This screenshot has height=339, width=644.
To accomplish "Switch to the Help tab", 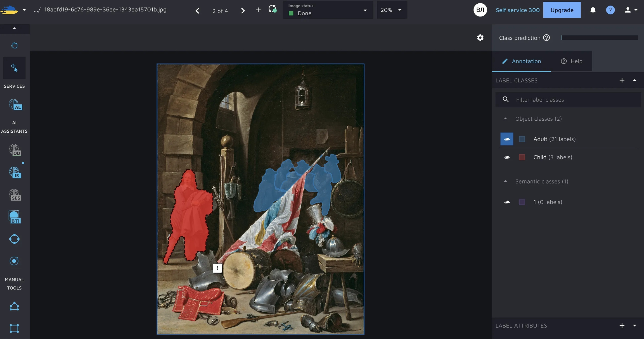I will pos(571,61).
